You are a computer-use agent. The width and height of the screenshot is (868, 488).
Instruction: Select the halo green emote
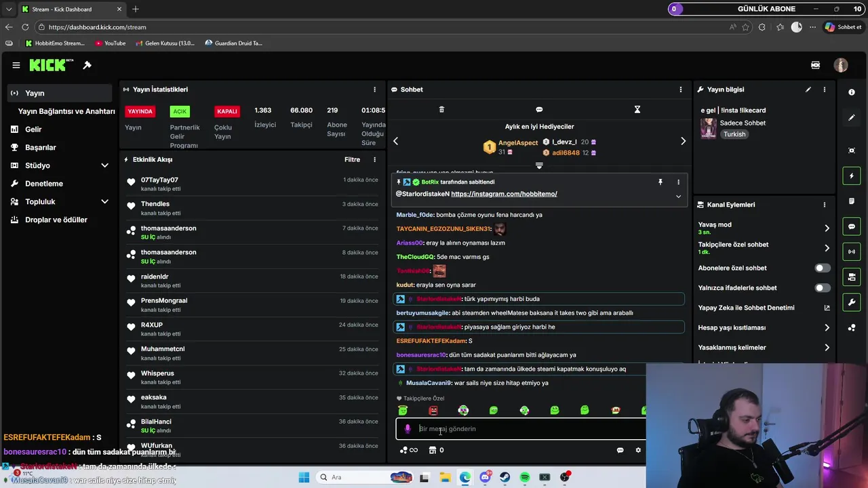coord(403,410)
